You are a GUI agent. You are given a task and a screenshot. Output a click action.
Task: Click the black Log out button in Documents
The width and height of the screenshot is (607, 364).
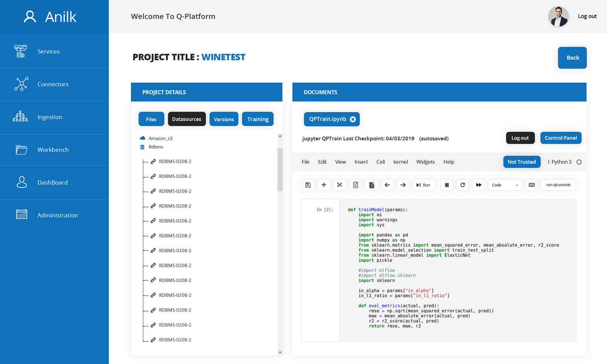coord(520,138)
